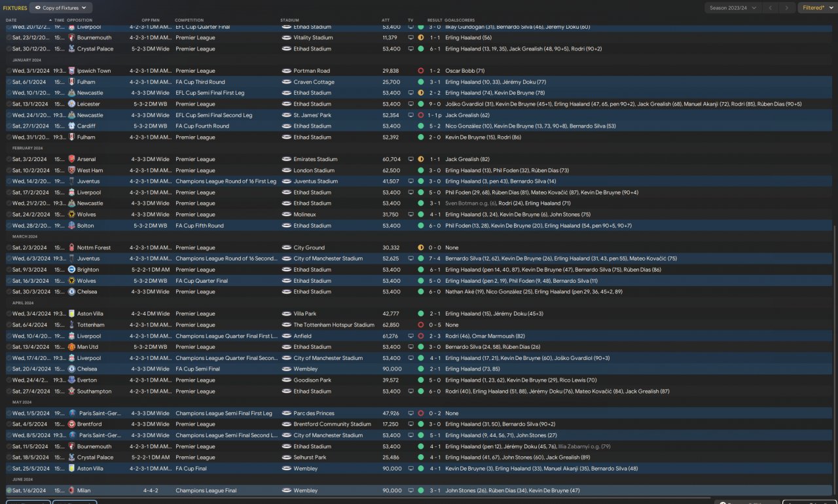838x504 pixels.
Task: Sort fixtures by the Result column header
Action: pyautogui.click(x=435, y=20)
